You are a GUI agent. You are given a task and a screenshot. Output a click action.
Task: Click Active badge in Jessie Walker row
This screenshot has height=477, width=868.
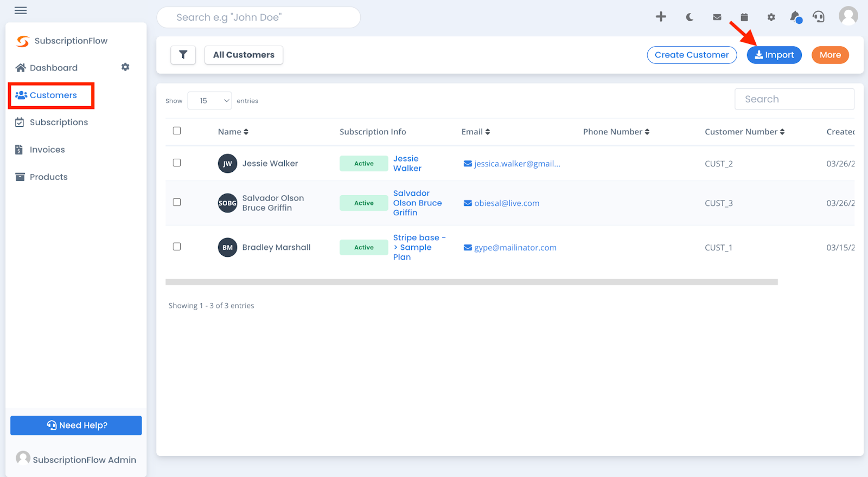click(x=364, y=164)
